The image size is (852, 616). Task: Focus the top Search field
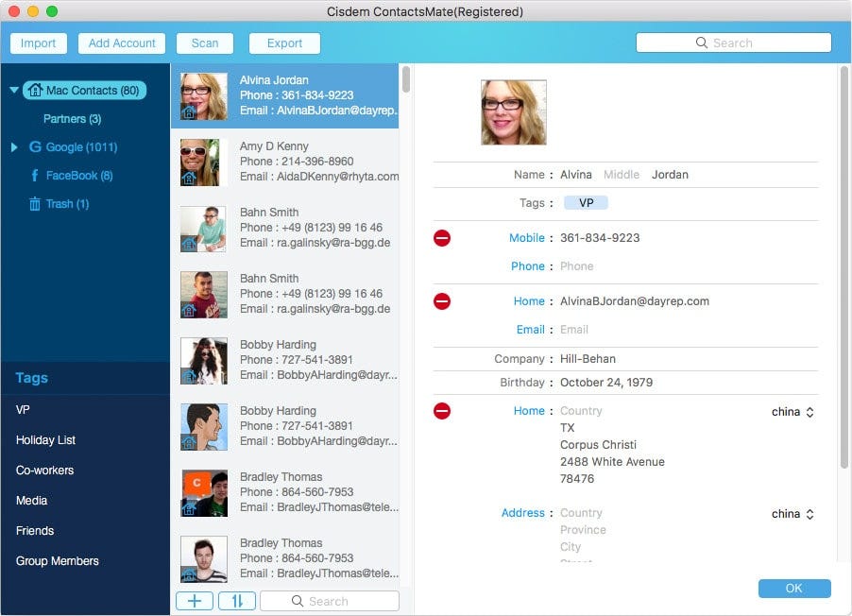[x=734, y=43]
